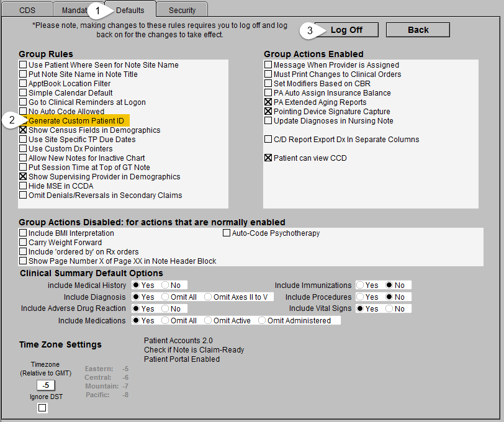
Task: Switch to the CDS tab
Action: tap(27, 10)
